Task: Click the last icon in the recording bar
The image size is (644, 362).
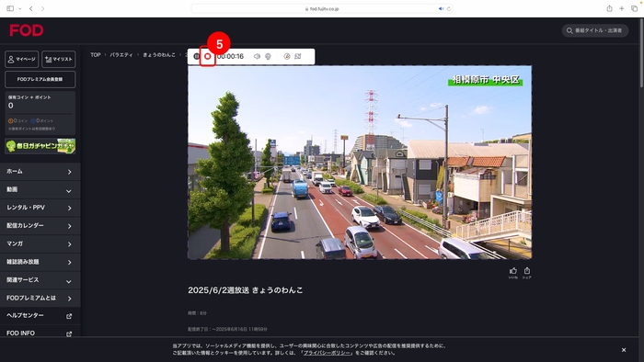Action: [x=298, y=56]
